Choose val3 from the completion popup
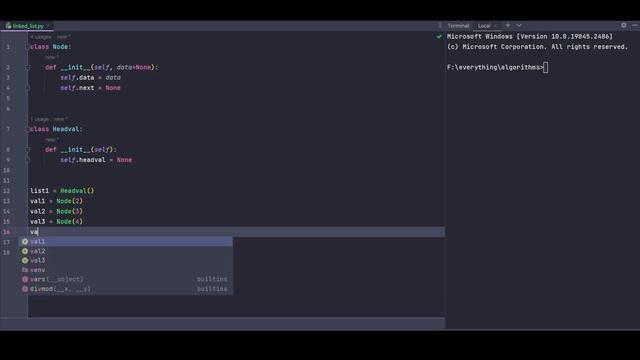The image size is (640, 360). coord(127,260)
